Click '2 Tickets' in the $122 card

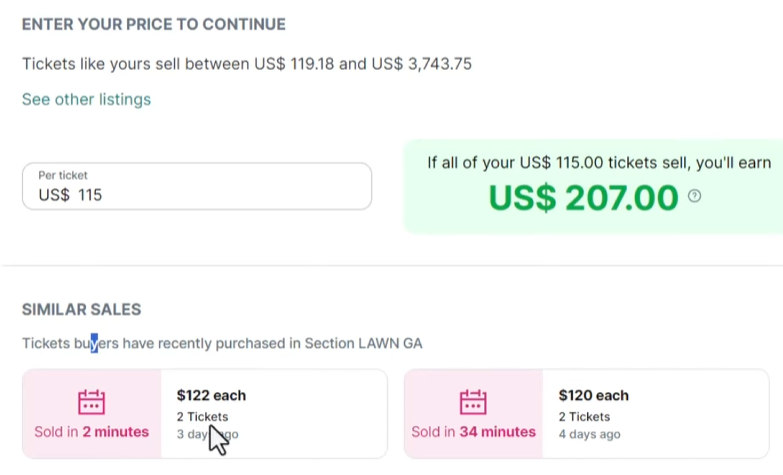point(202,416)
